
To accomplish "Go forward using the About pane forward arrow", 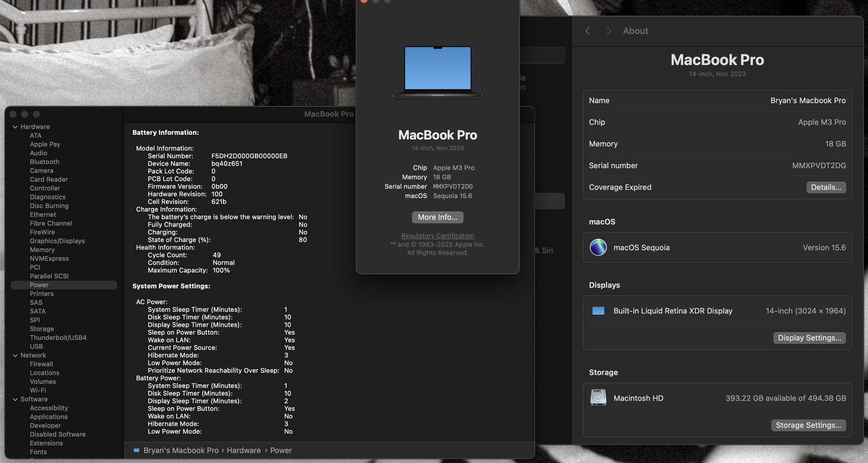I will pyautogui.click(x=609, y=31).
